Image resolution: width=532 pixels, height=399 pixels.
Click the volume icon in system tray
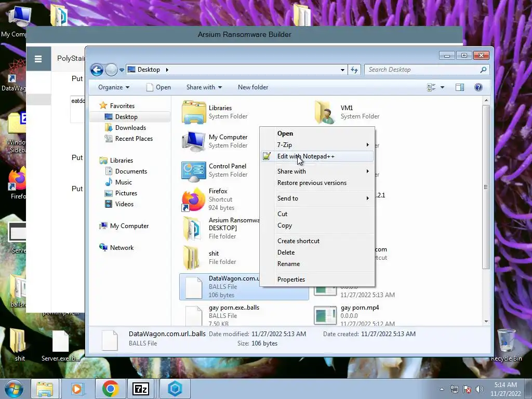[480, 389]
